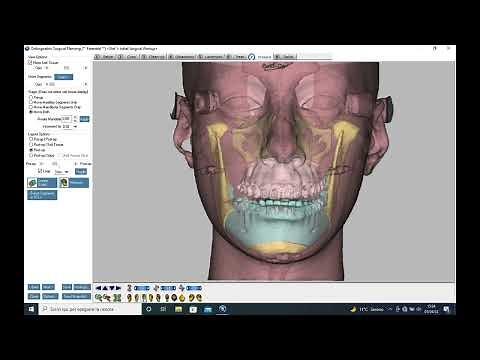Adjust the first rotation slider in bottom toolbar
The width and height of the screenshot is (480, 360).
142,288
